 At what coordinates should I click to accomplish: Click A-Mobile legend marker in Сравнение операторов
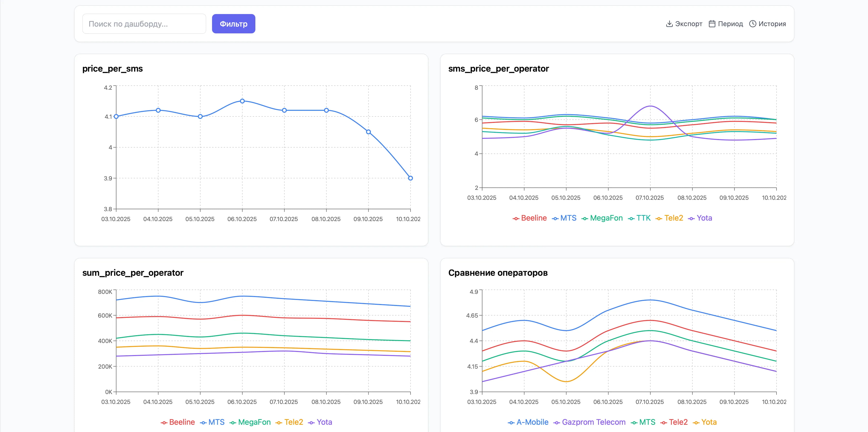[x=511, y=423]
